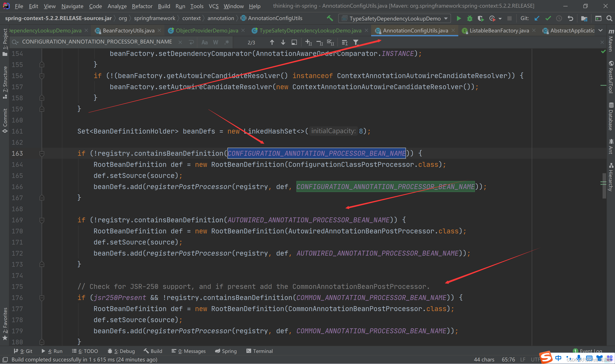
Task: Clear the search field text
Action: [x=180, y=42]
